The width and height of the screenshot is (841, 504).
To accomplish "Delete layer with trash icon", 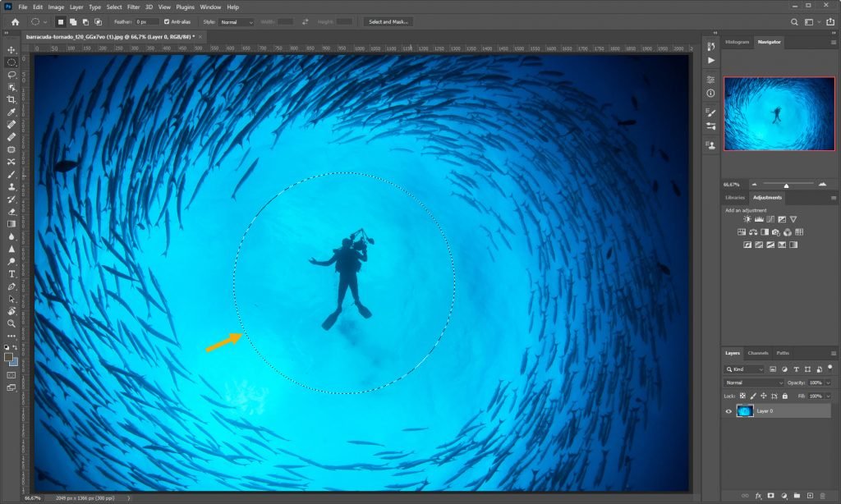I will (x=823, y=496).
